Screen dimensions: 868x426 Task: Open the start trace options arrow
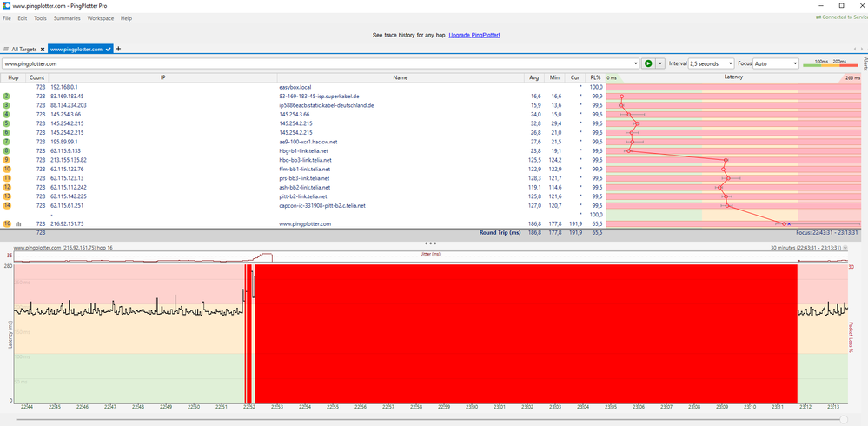coord(659,63)
